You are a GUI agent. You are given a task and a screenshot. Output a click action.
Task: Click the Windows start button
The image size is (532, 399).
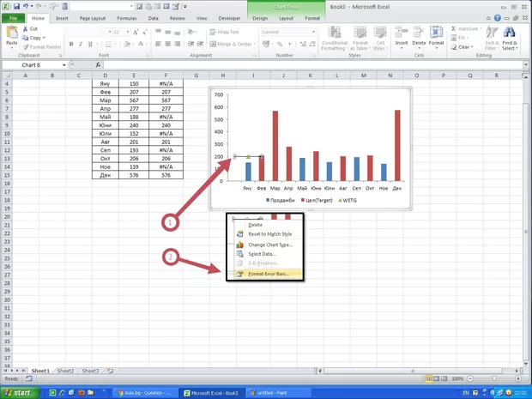click(x=20, y=393)
